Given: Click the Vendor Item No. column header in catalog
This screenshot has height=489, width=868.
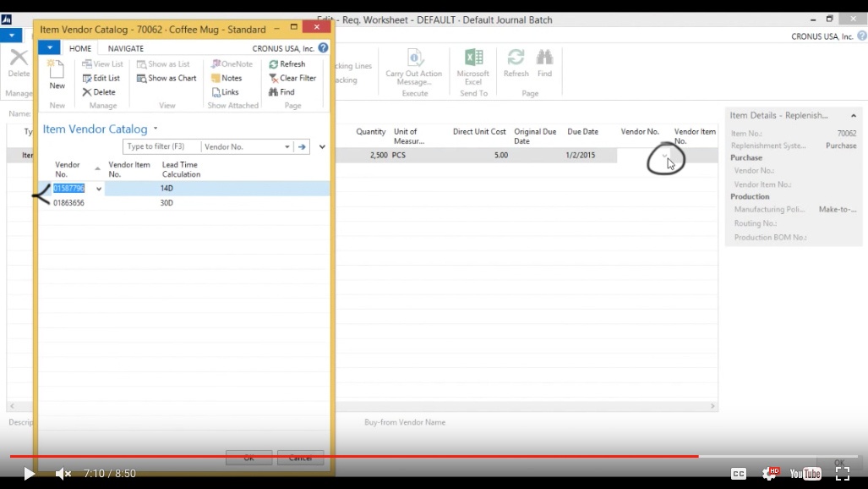Looking at the screenshot, I should coord(129,169).
